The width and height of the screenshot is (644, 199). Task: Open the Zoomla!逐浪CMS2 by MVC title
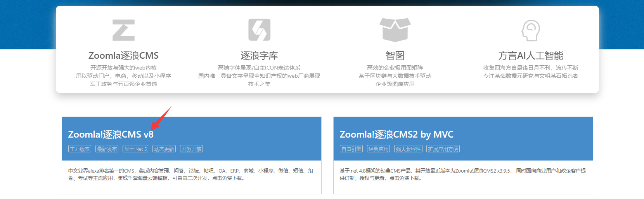(396, 134)
